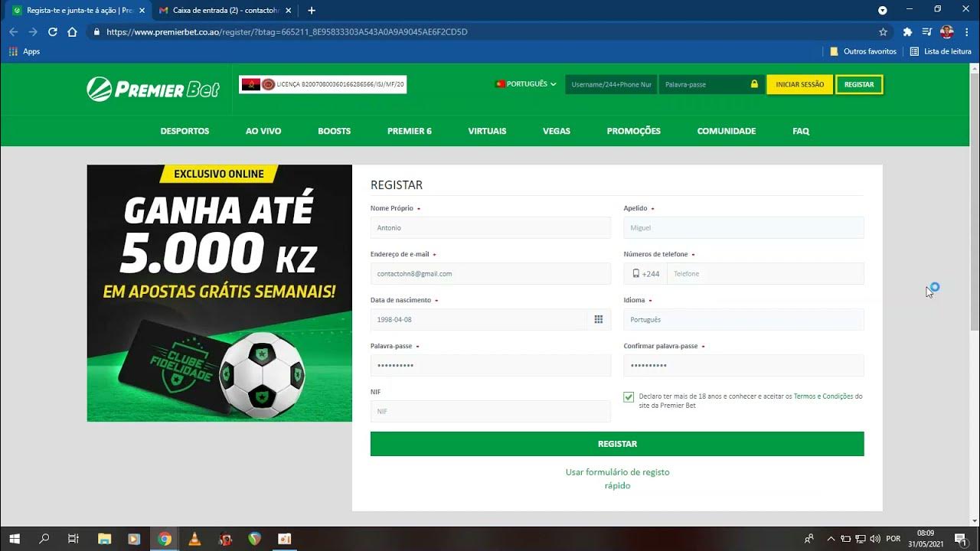Click the yellow REGISTAR header button

coord(859,84)
